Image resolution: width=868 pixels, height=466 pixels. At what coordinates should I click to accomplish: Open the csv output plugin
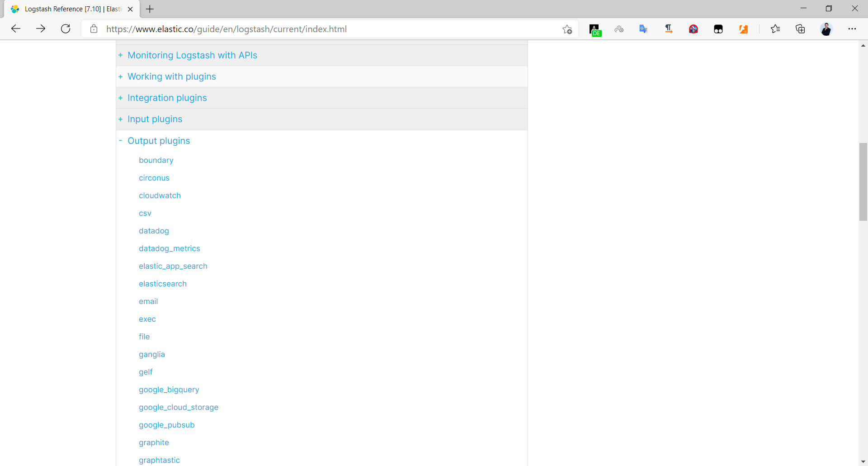[x=145, y=213]
